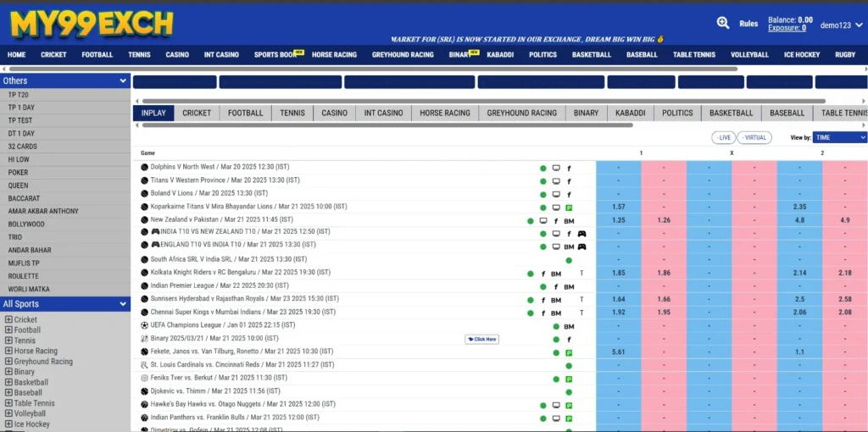Select back odds 1.57 for Koparkairne Titans
Viewport: 868px width, 432px height.
tap(618, 207)
